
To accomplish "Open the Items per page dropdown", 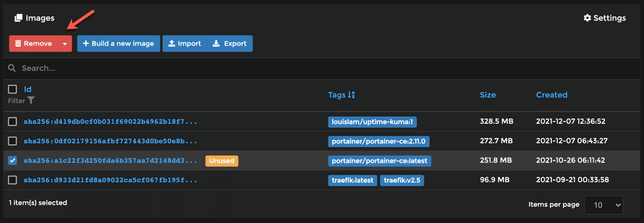I will [x=603, y=205].
